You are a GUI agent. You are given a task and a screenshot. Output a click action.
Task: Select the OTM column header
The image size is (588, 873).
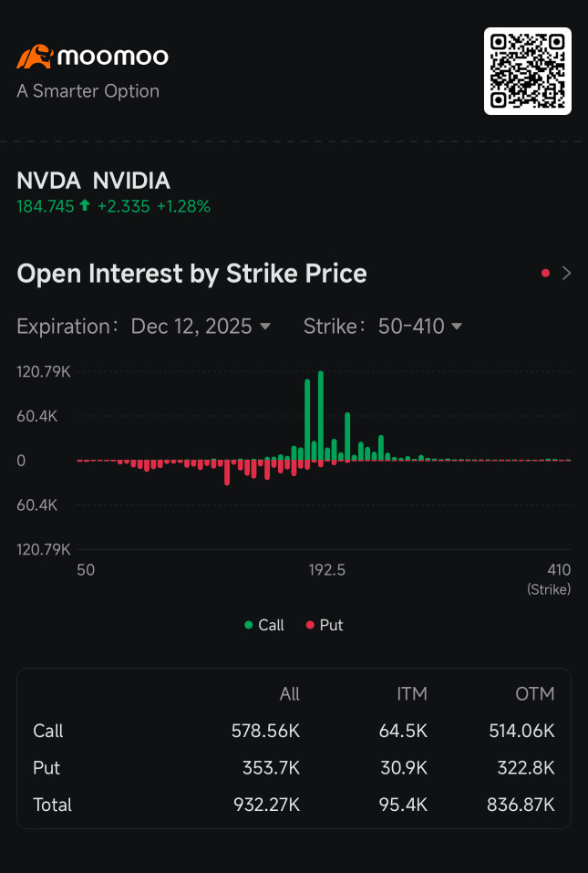tap(534, 693)
